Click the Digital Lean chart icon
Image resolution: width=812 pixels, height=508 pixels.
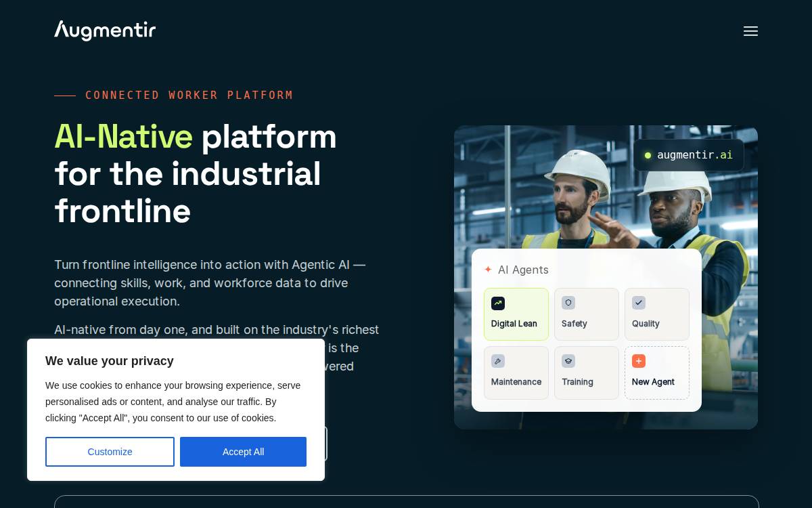[498, 303]
